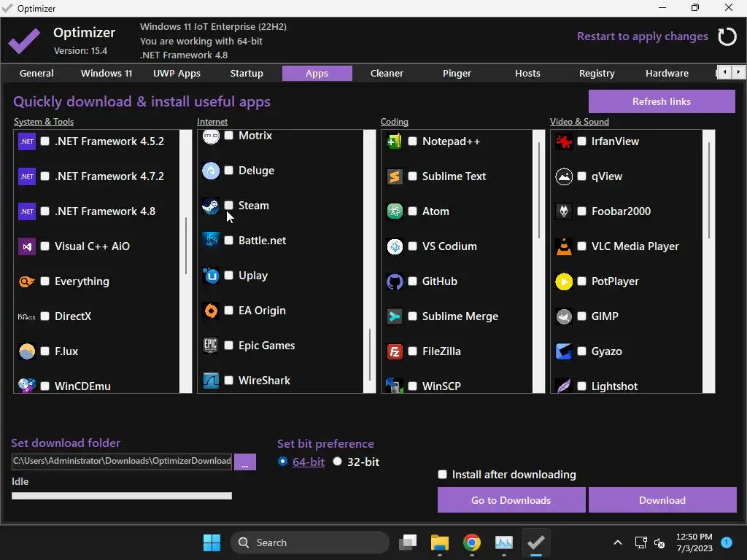Screen dimensions: 747x560
Task: Select the 32-bit radio button
Action: click(x=337, y=462)
